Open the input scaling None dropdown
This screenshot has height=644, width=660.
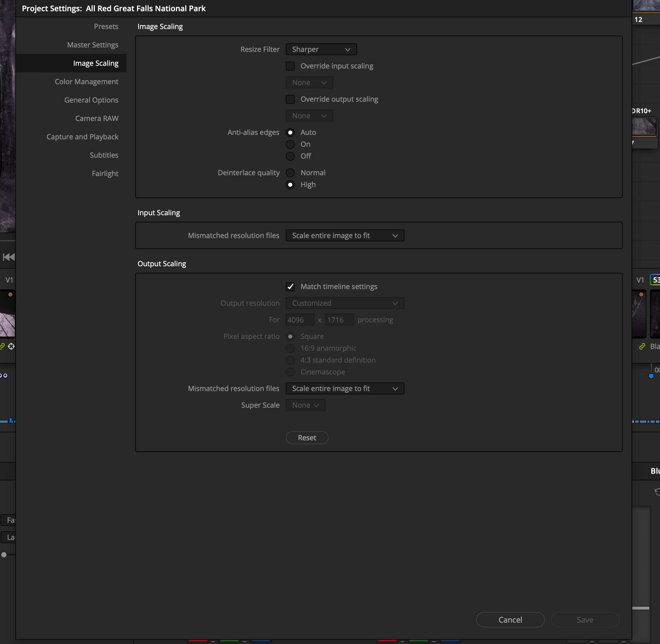309,82
